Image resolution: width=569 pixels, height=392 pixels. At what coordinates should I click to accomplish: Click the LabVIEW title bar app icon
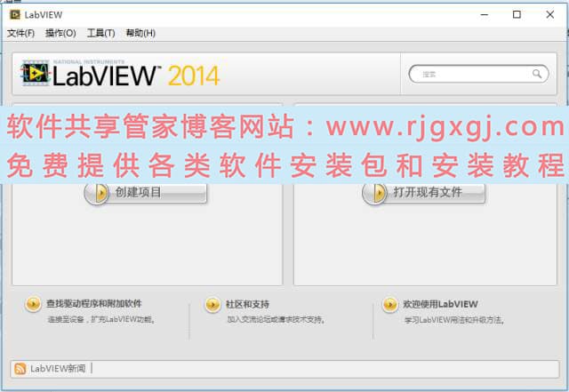[15, 14]
